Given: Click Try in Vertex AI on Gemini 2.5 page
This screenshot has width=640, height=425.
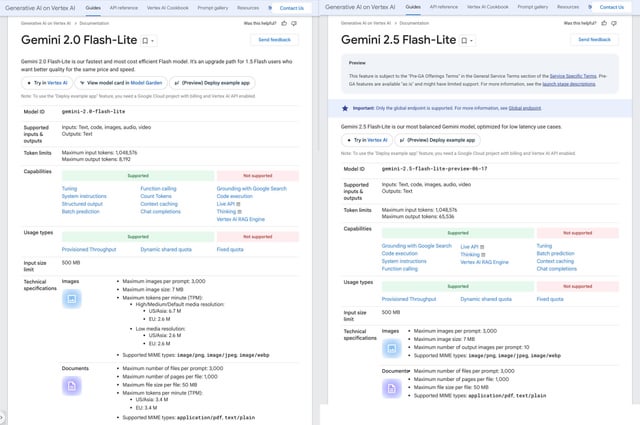Looking at the screenshot, I should point(367,140).
